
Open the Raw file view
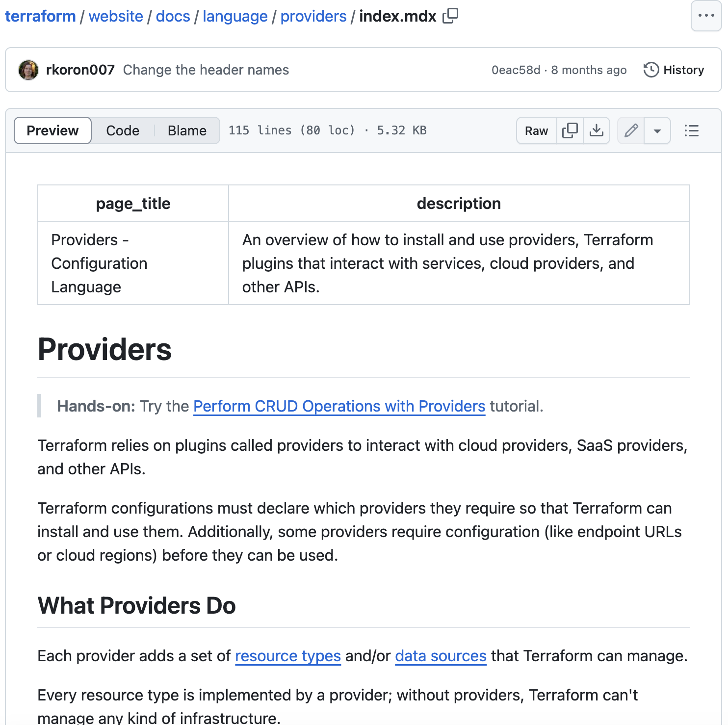536,130
